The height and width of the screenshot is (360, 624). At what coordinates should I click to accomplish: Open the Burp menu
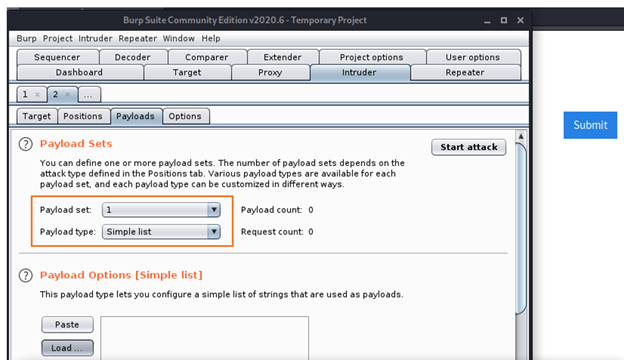click(x=26, y=39)
